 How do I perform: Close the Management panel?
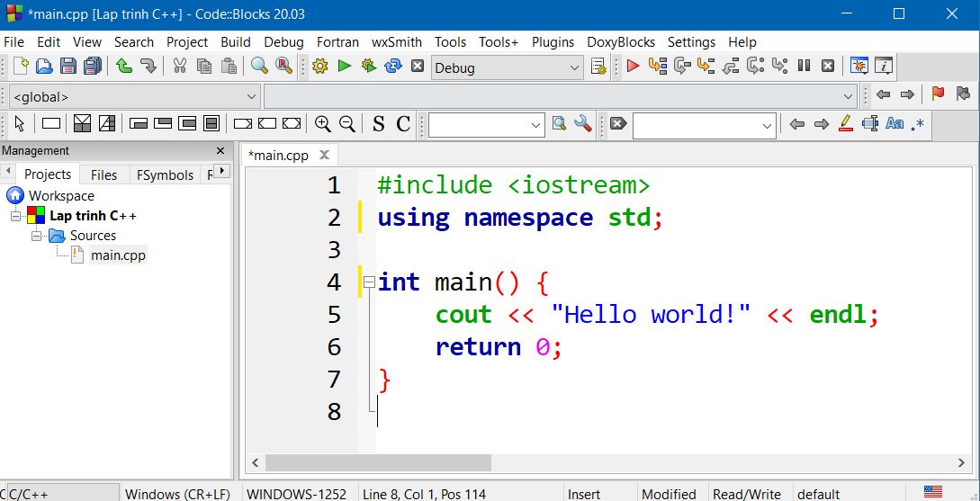[220, 151]
